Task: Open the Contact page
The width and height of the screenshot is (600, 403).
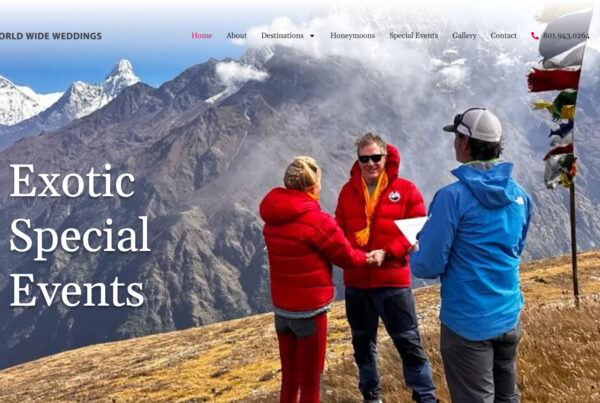Action: pos(503,36)
